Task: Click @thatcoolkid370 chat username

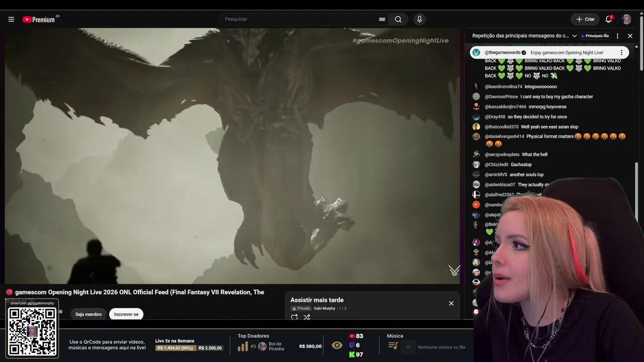Action: coord(502,127)
